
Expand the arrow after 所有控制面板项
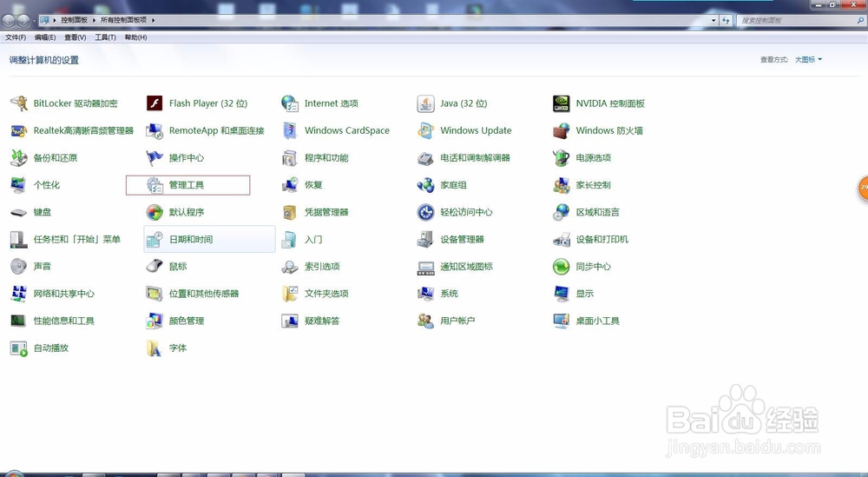pos(154,20)
